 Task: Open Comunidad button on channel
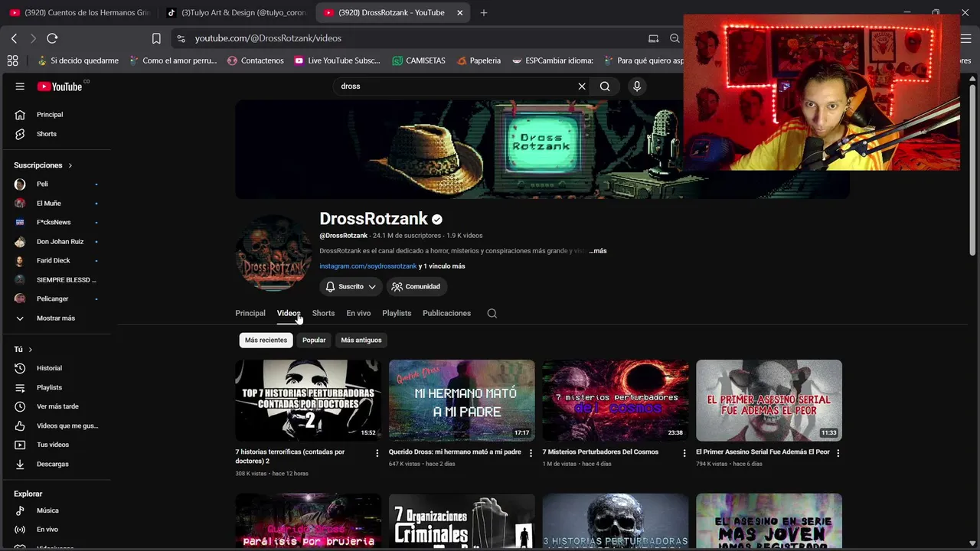pyautogui.click(x=416, y=286)
